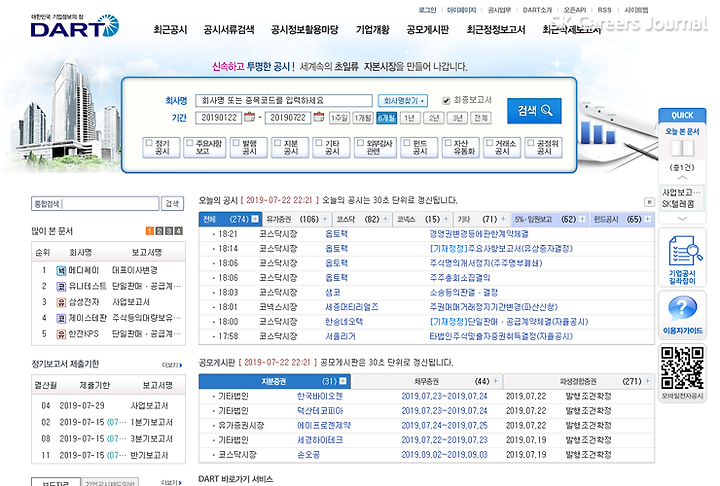Select the 전체 (274) tab
720x486 pixels.
point(230,219)
